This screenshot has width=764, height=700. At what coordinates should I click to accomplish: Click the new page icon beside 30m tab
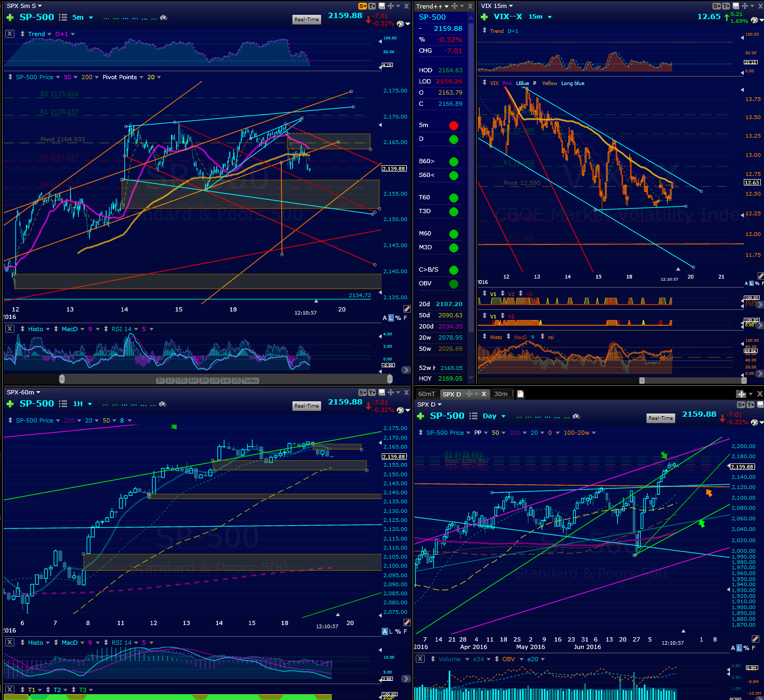coord(520,394)
